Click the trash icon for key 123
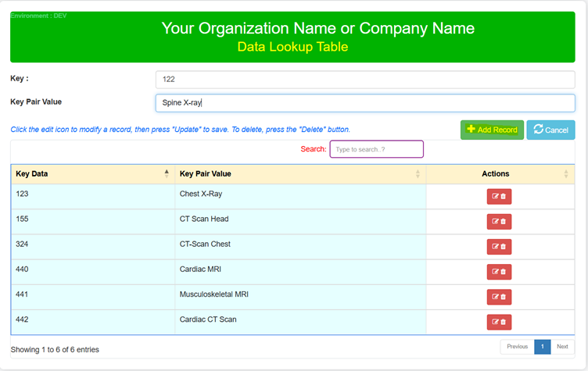 (504, 197)
